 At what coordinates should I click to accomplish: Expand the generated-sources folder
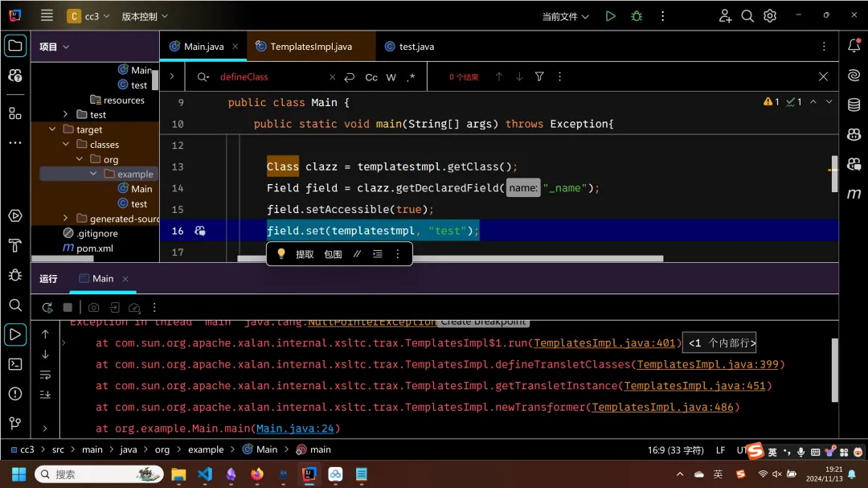pos(65,218)
